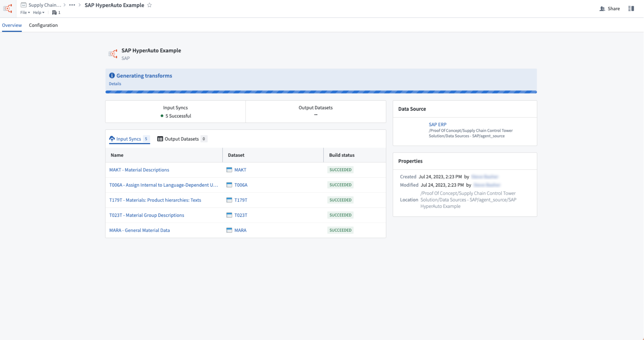This screenshot has height=340, width=644.
Task: Open the File menu
Action: pyautogui.click(x=25, y=12)
